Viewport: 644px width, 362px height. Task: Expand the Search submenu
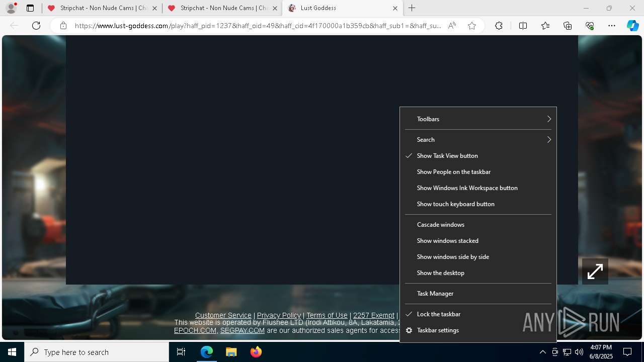(x=478, y=140)
